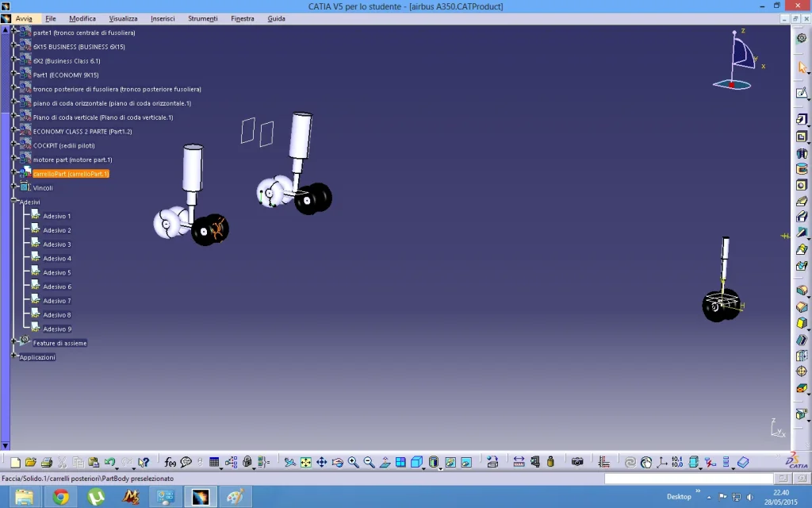This screenshot has height=508, width=812.
Task: Click the Zoom Out magnifier icon
Action: [x=370, y=462]
